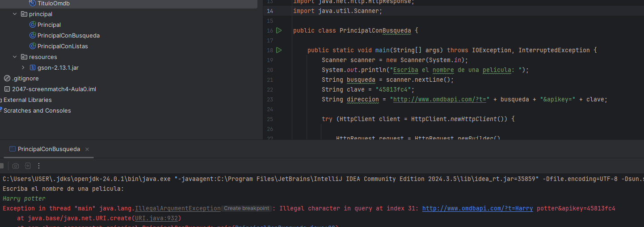The width and height of the screenshot is (644, 227).
Task: Click 'import java.util.Scanner;' line
Action: coord(338,11)
